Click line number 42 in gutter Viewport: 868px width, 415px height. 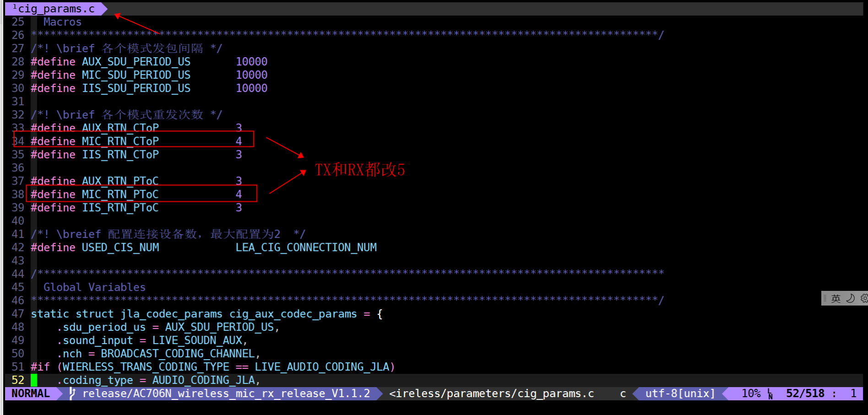tap(18, 247)
